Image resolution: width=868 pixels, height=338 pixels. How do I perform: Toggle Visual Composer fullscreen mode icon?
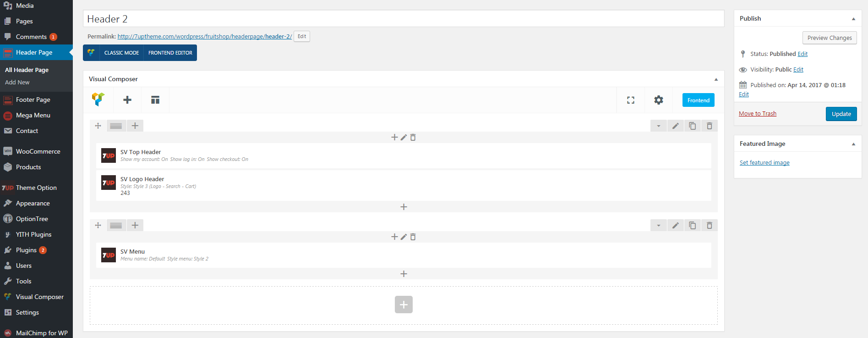click(631, 100)
